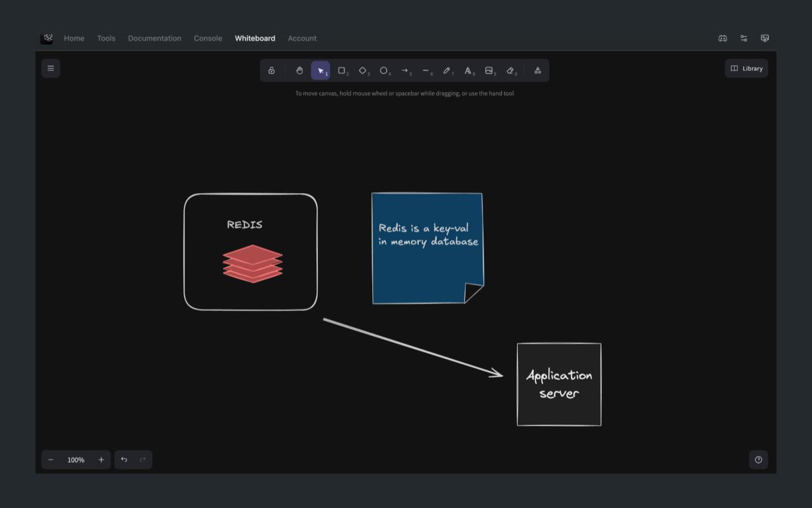Screen dimensions: 812x508
Task: Select the Arrow drawing tool
Action: [405, 70]
